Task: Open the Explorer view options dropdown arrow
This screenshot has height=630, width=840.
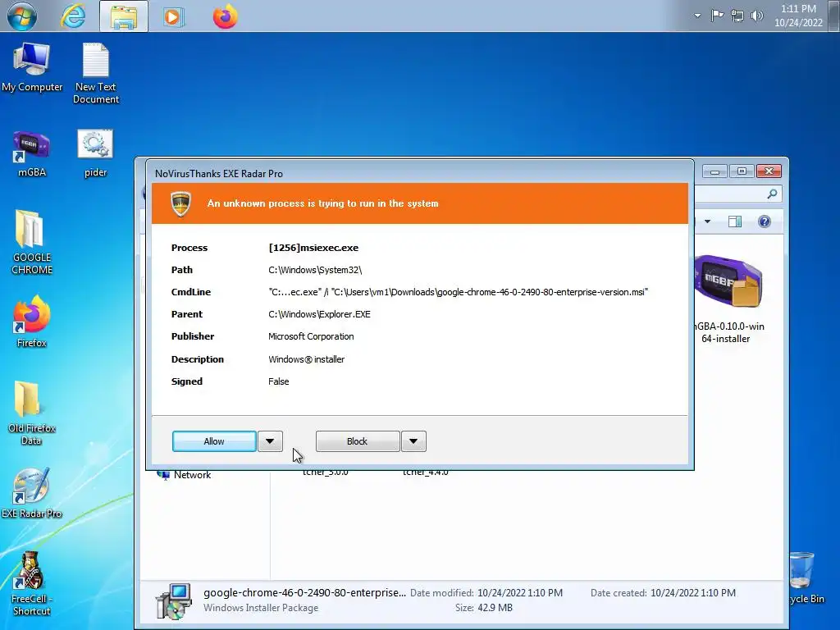Action: click(x=707, y=221)
